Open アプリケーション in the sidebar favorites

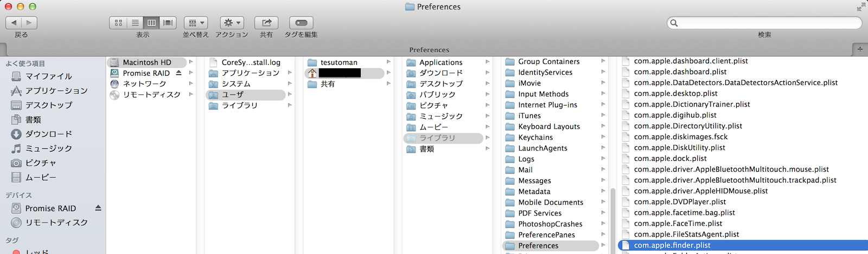[x=56, y=91]
